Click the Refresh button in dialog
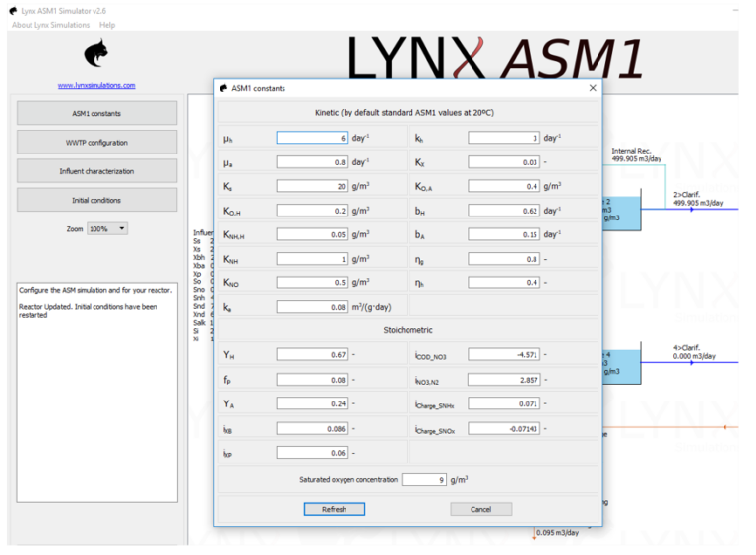 334,509
